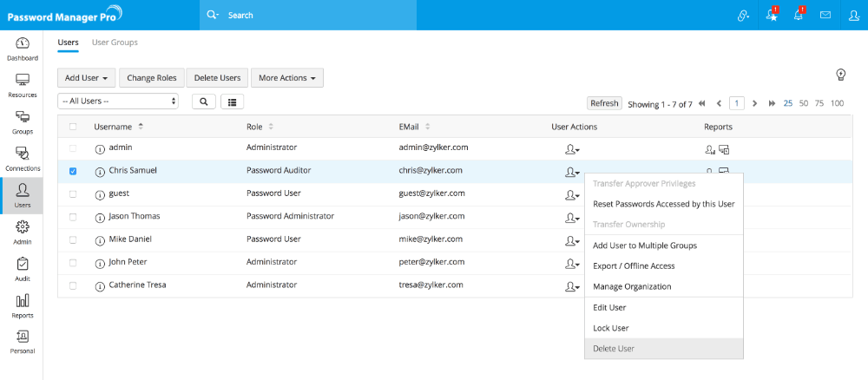Click the Refresh button

tap(604, 103)
